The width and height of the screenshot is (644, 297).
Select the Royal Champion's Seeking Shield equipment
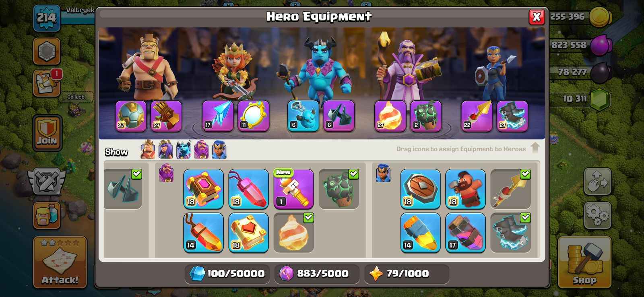(420, 189)
